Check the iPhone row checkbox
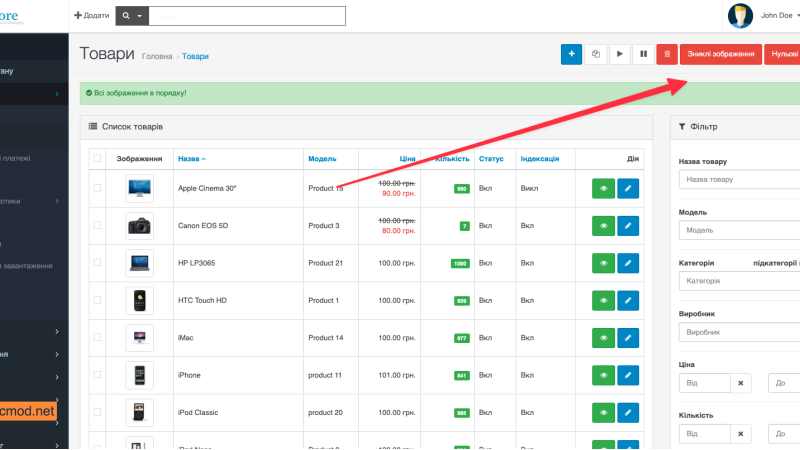Image resolution: width=800 pixels, height=450 pixels. [x=97, y=374]
